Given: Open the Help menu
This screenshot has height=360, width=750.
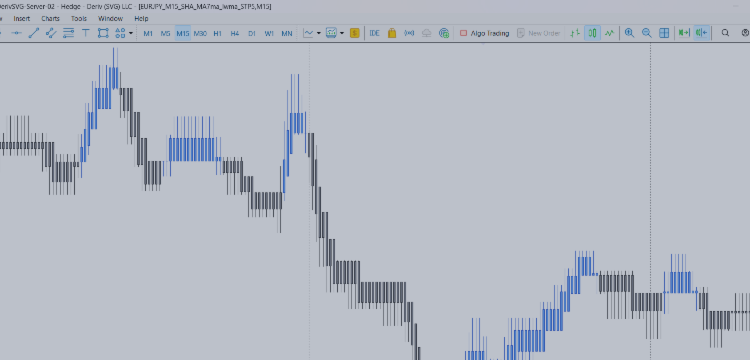Looking at the screenshot, I should pyautogui.click(x=141, y=19).
